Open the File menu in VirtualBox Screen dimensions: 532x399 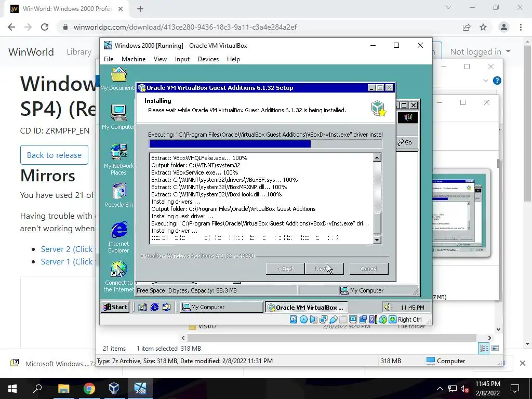[109, 59]
